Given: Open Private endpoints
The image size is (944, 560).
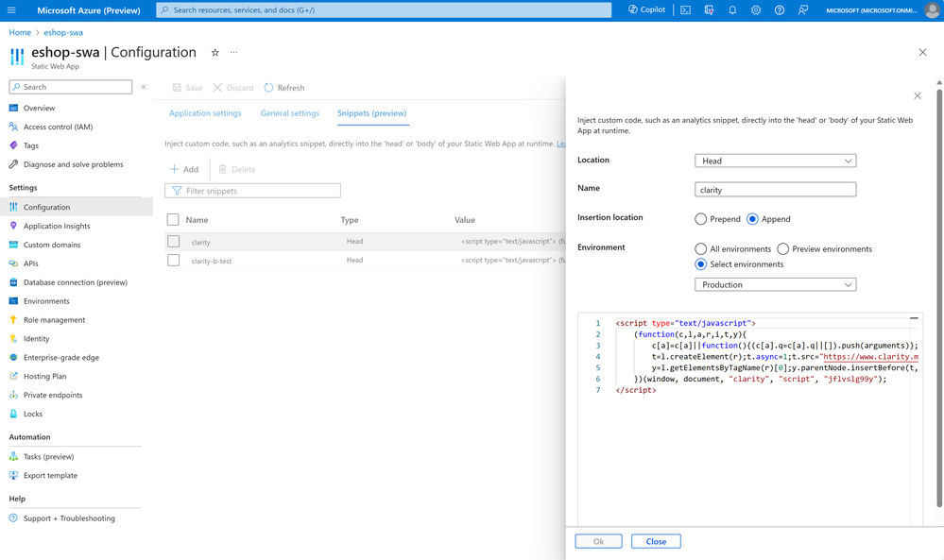Looking at the screenshot, I should tap(52, 395).
